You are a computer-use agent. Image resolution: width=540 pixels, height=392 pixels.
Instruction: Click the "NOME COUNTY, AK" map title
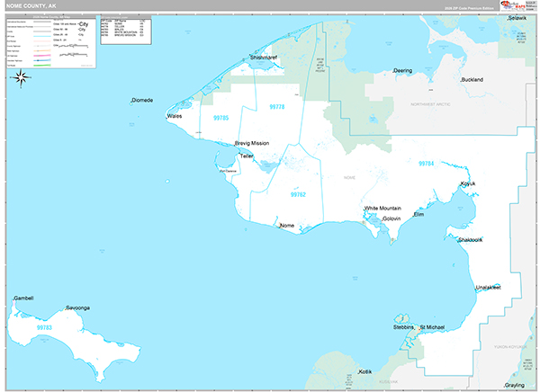31,6
